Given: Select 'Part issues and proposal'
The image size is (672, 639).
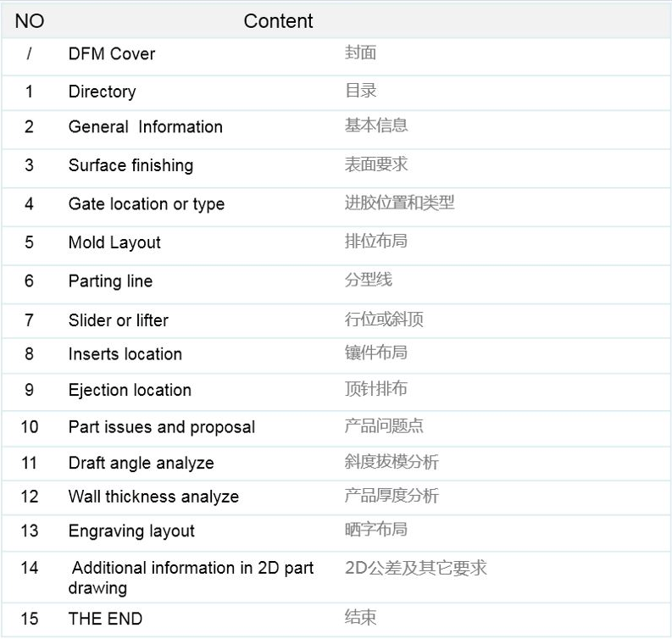Looking at the screenshot, I should [162, 427].
